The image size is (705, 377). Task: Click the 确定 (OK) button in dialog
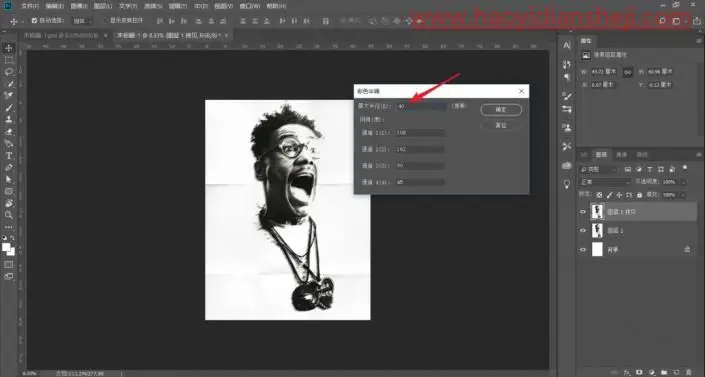(501, 110)
